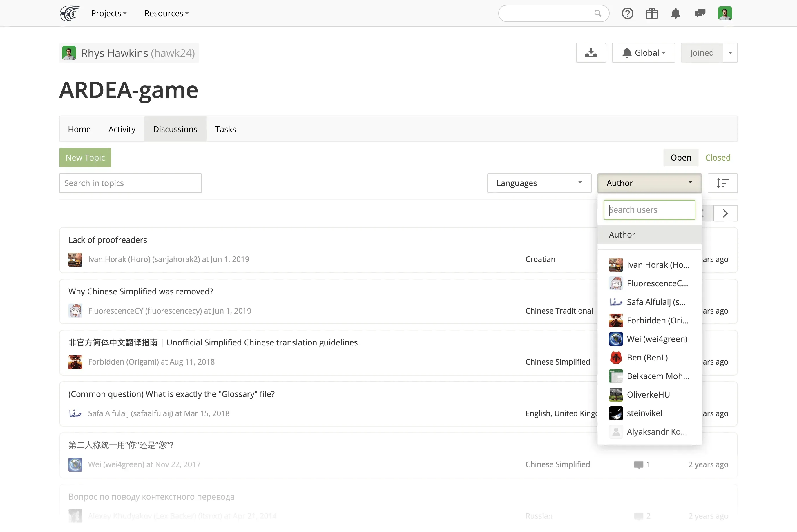Open the notifications bell icon
Viewport: 797px width, 532px height.
[x=675, y=13]
